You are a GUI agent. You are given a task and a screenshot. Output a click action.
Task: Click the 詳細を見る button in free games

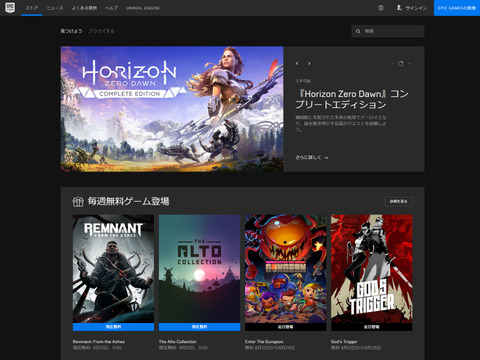399,201
